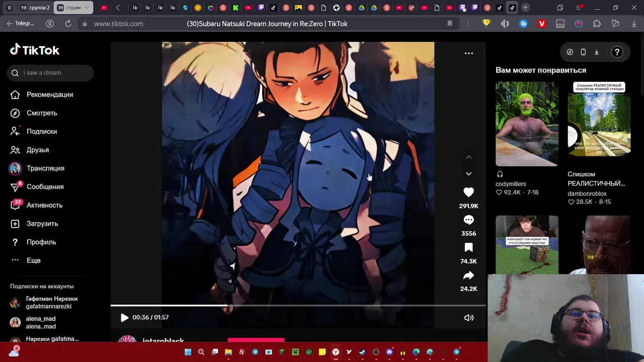
Task: Open File Explorer from the taskbar
Action: [228, 352]
